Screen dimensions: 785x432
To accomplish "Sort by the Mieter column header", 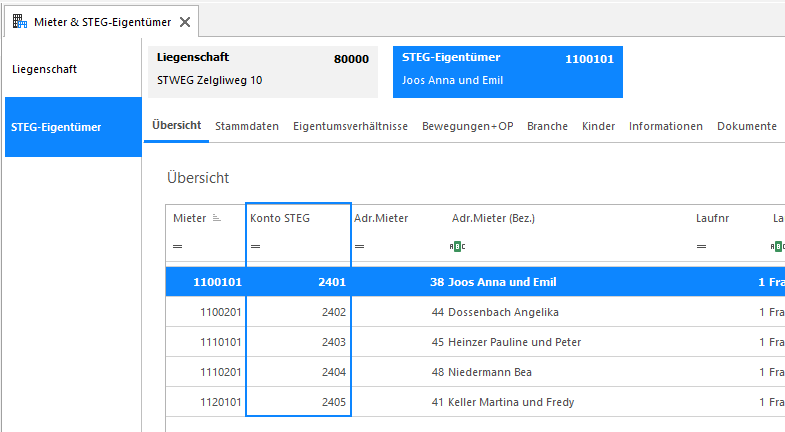I will point(190,218).
